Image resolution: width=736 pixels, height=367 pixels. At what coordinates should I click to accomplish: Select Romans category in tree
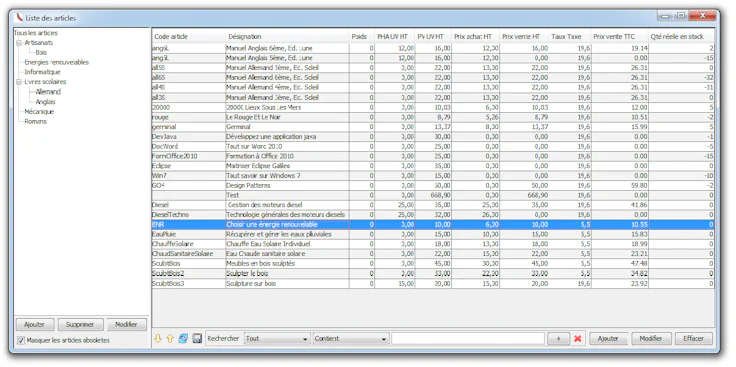pyautogui.click(x=36, y=122)
